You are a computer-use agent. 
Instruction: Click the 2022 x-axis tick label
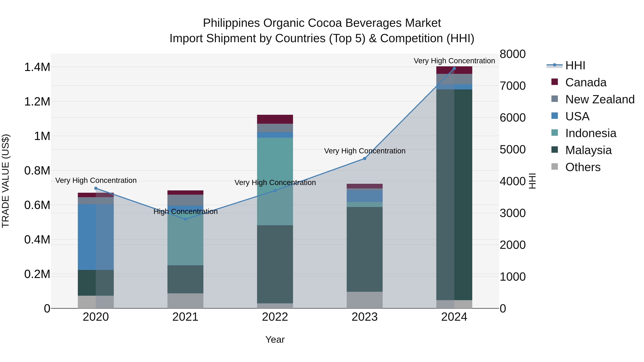[275, 317]
